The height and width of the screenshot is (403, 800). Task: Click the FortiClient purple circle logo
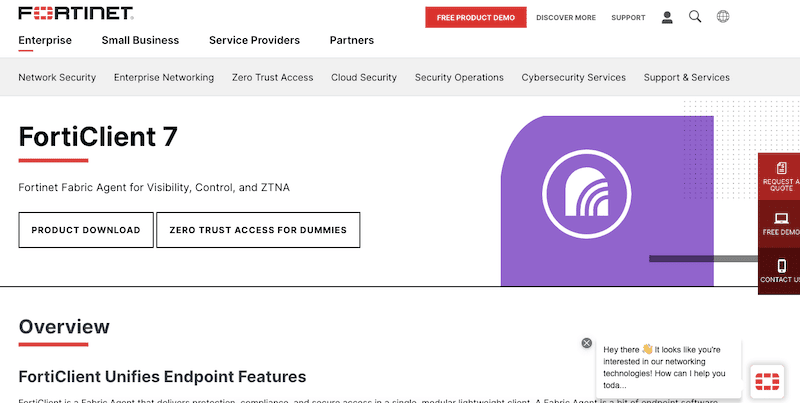(587, 194)
